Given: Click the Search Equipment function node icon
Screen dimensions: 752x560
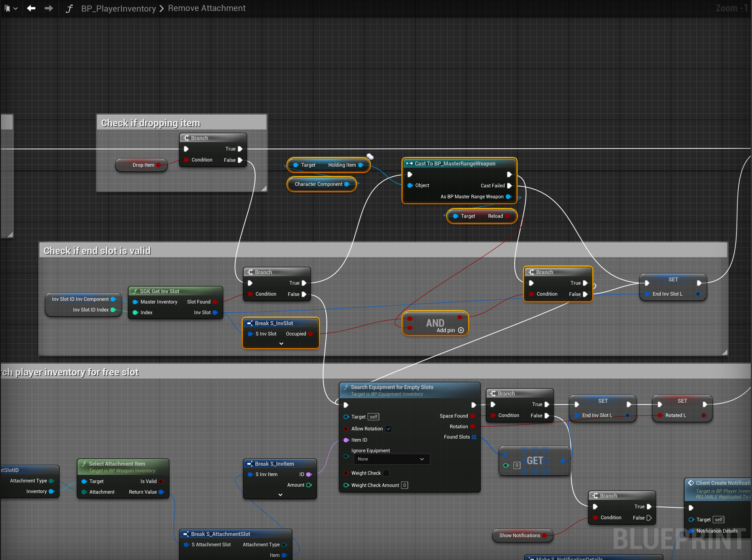Looking at the screenshot, I should [346, 387].
